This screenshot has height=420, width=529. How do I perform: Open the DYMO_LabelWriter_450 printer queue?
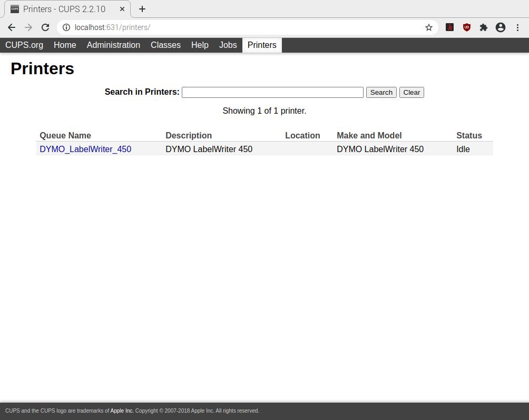pos(85,149)
